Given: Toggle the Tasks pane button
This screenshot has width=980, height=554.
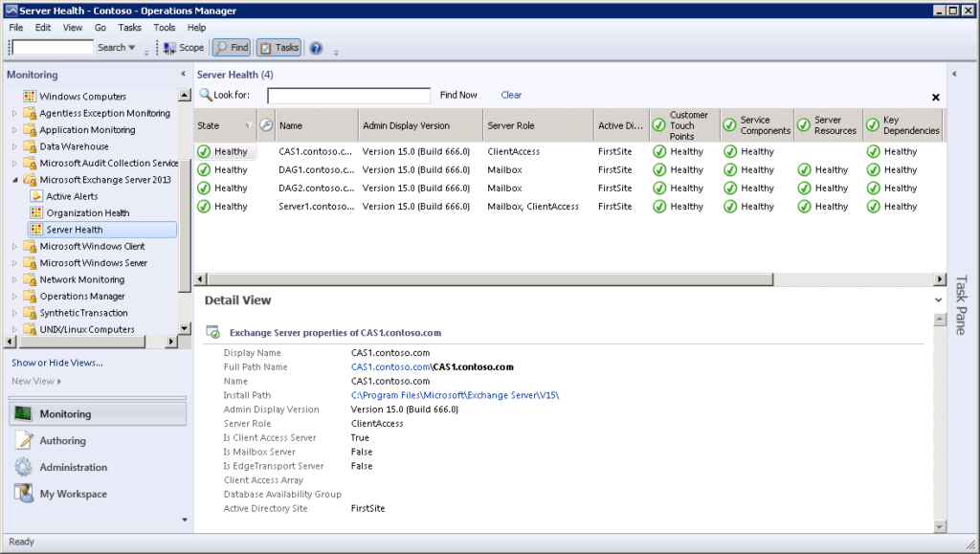Looking at the screenshot, I should [x=278, y=48].
